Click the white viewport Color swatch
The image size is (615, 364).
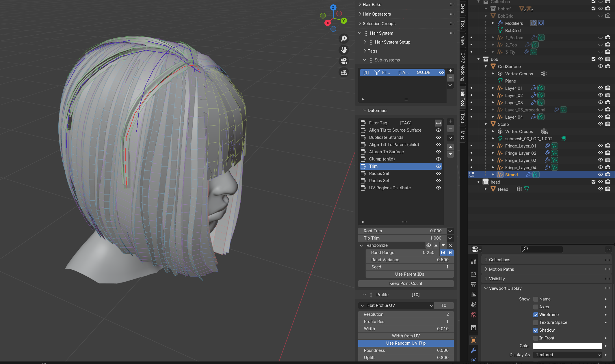[x=567, y=346]
